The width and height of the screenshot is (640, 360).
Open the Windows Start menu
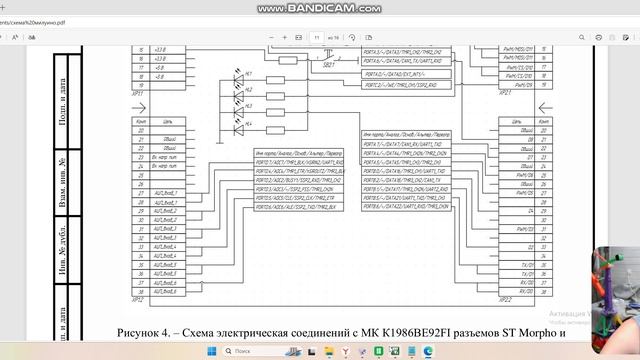click(x=212, y=351)
